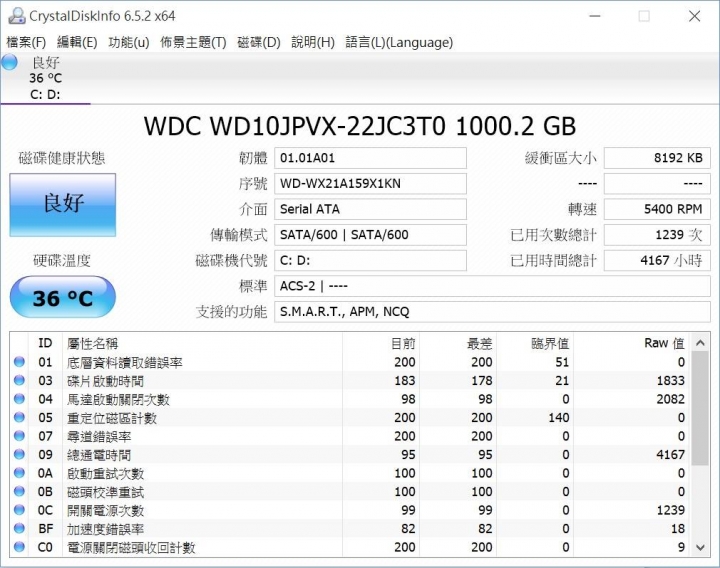Click the 臨界值 column header
Viewport: 720px width, 568px height.
click(535, 343)
